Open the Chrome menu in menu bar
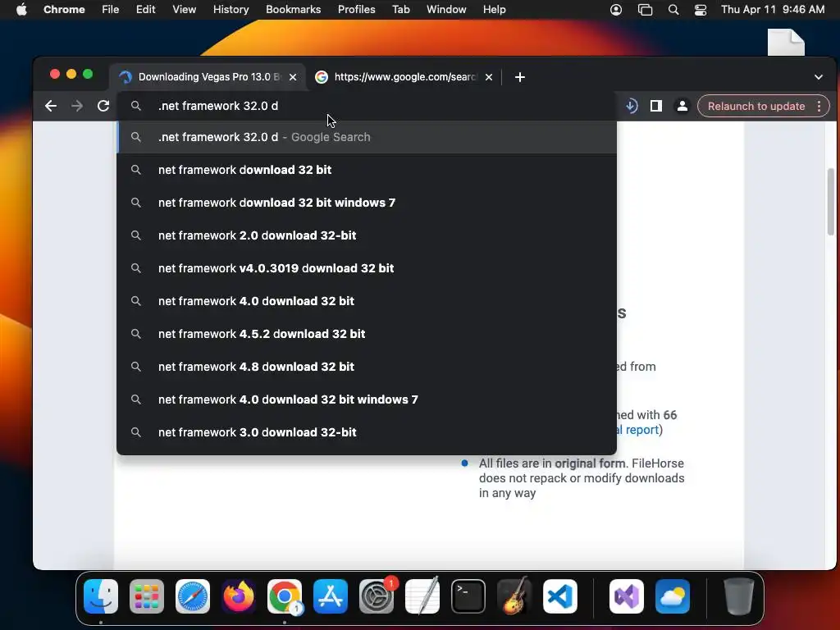The width and height of the screenshot is (840, 630). [64, 10]
